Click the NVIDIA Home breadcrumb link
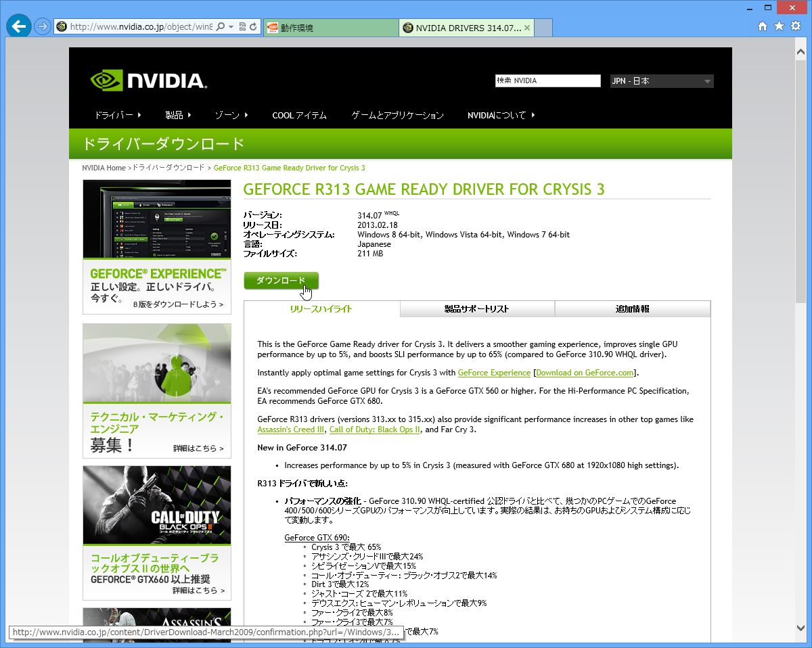 [104, 168]
